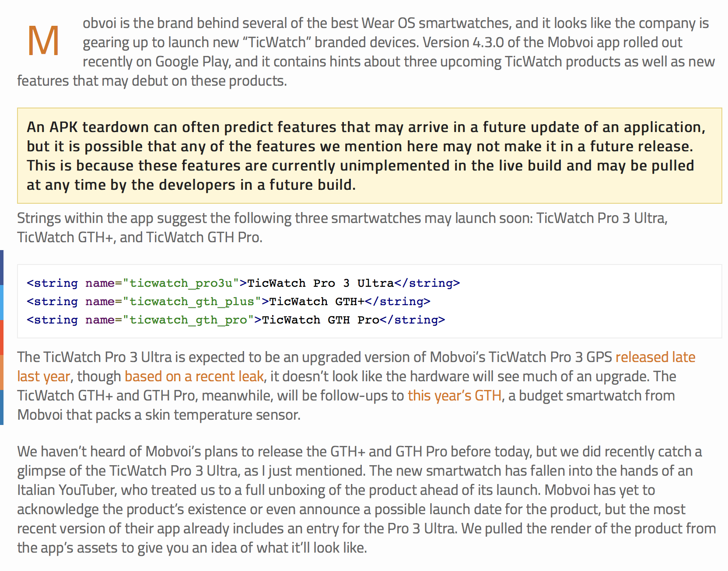This screenshot has height=571, width=728.
Task: Click "TicWatch GTH+, and TicWatch GTH Pro." line
Action: click(x=140, y=237)
